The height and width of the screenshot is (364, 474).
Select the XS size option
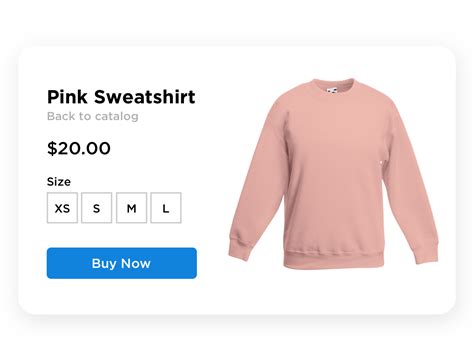click(62, 208)
